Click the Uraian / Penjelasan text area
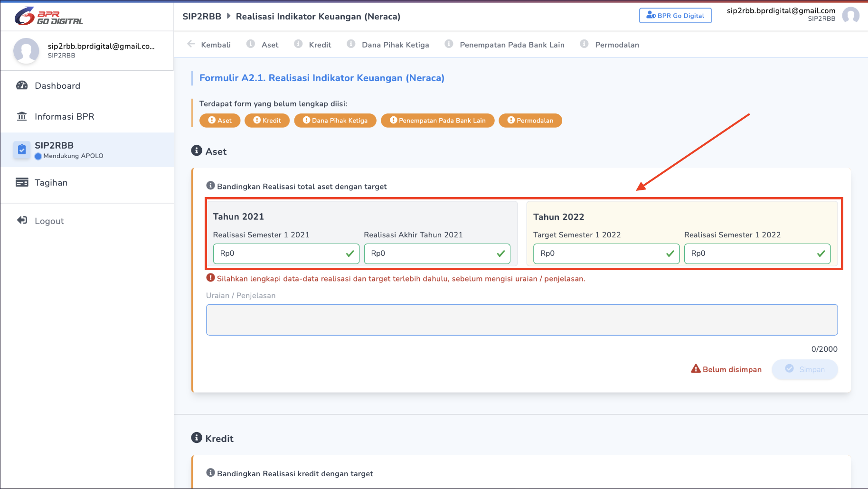The image size is (868, 489). pyautogui.click(x=522, y=320)
